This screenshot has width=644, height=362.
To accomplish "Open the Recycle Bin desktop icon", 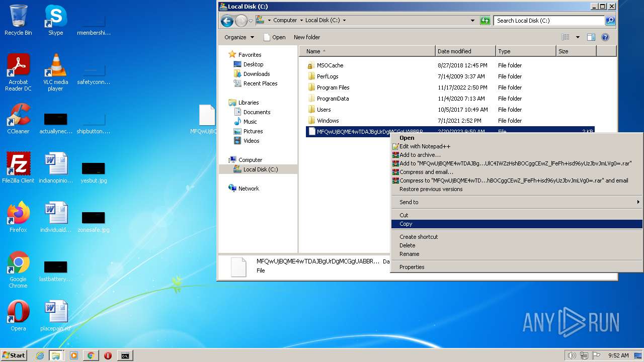I will [x=18, y=20].
